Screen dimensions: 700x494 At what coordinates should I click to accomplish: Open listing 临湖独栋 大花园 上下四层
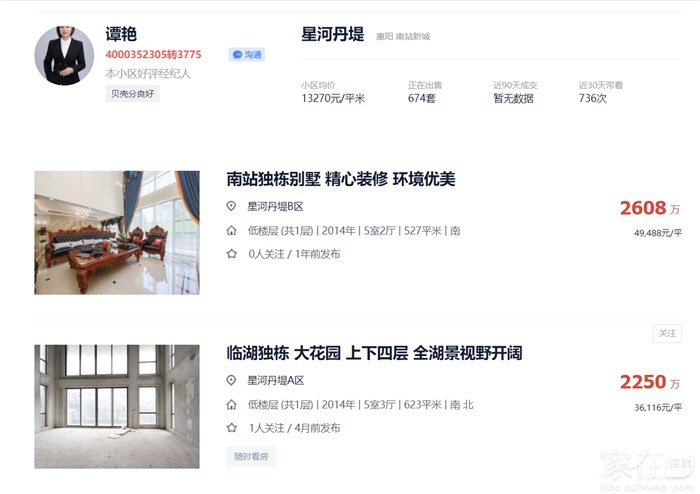tap(374, 353)
